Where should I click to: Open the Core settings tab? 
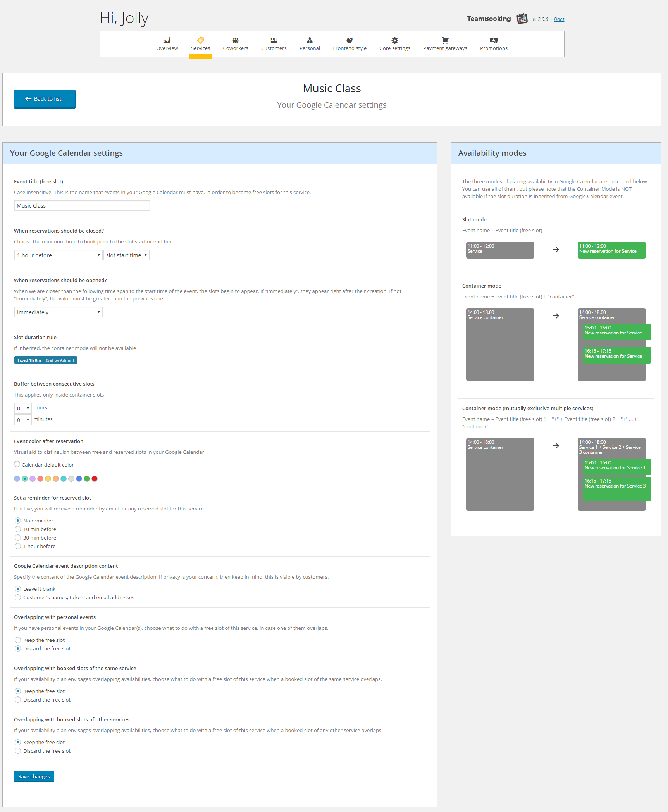pos(395,44)
